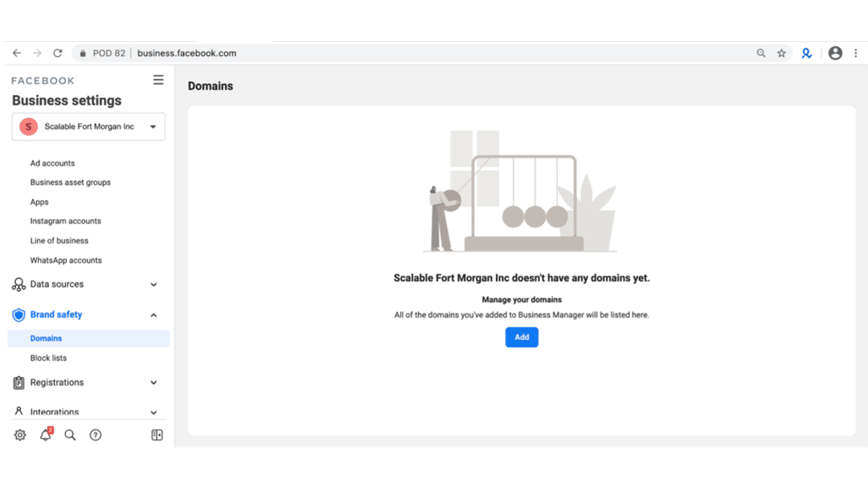Open the browser profile avatar

(835, 53)
